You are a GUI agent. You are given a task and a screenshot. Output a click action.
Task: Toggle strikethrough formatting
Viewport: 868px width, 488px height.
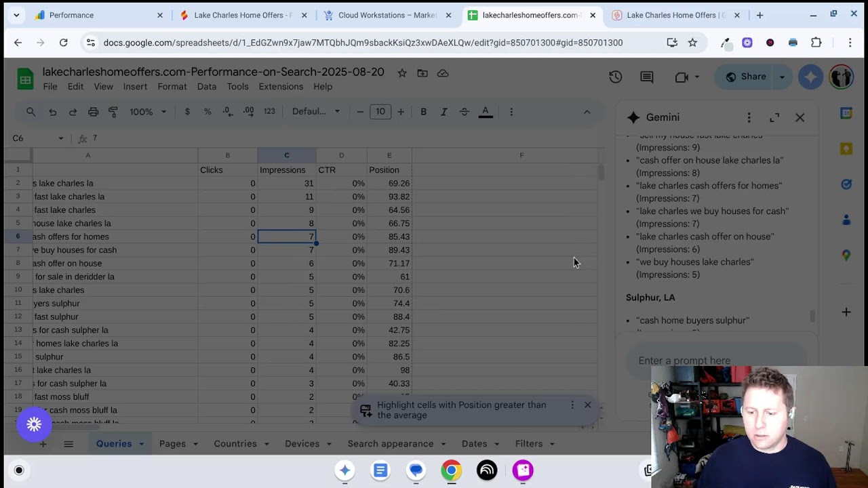click(464, 112)
